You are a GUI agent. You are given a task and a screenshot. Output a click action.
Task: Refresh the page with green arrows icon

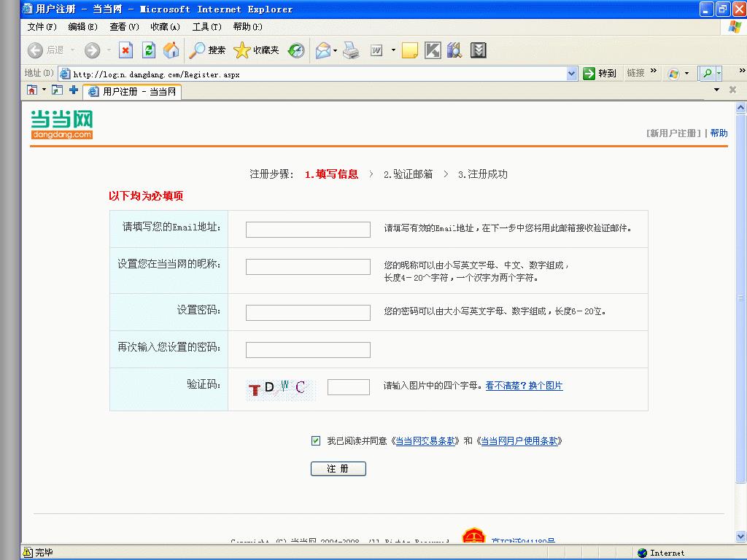point(149,50)
